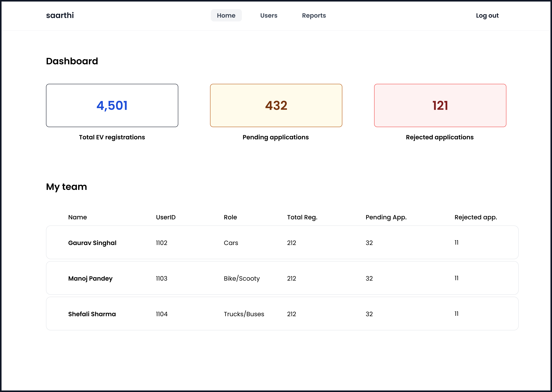Open the Total EV registrations card

click(x=112, y=105)
